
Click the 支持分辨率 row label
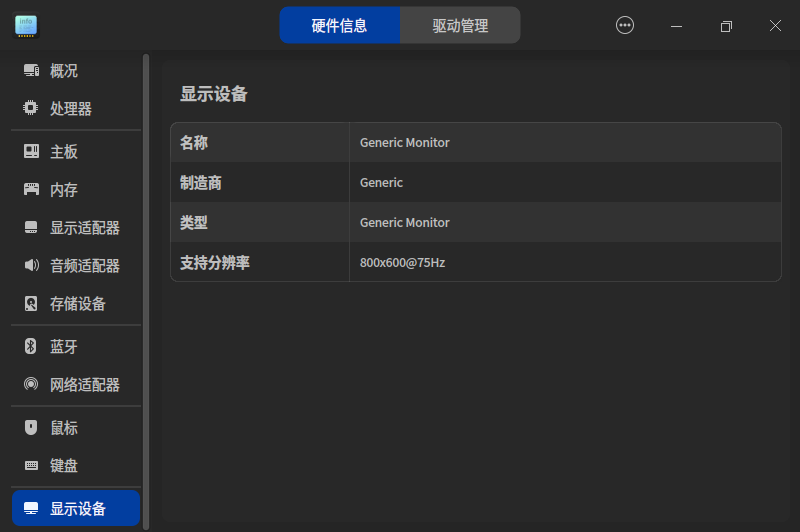(215, 262)
